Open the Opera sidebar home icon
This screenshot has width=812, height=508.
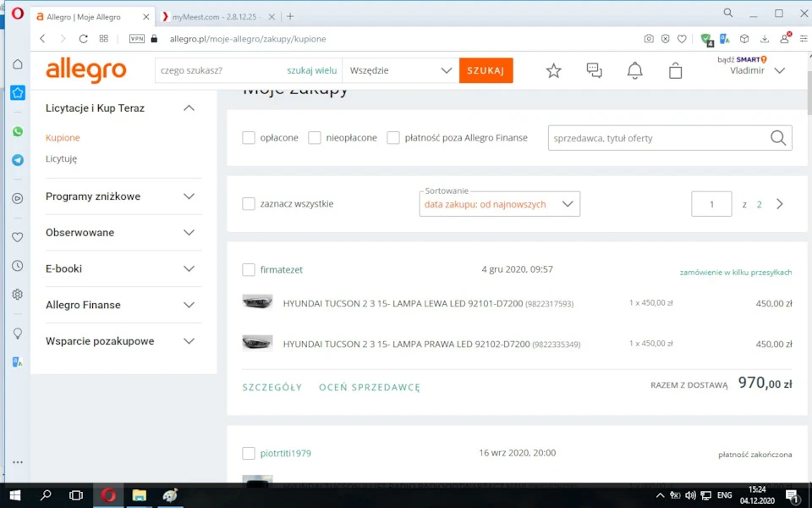coord(18,63)
